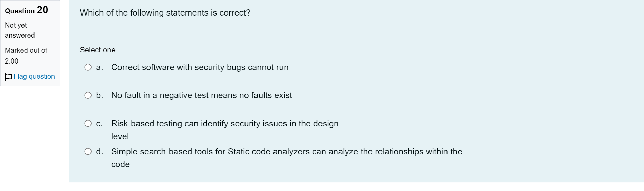This screenshot has width=644, height=191.
Task: Select radio button for option c
Action: (88, 123)
